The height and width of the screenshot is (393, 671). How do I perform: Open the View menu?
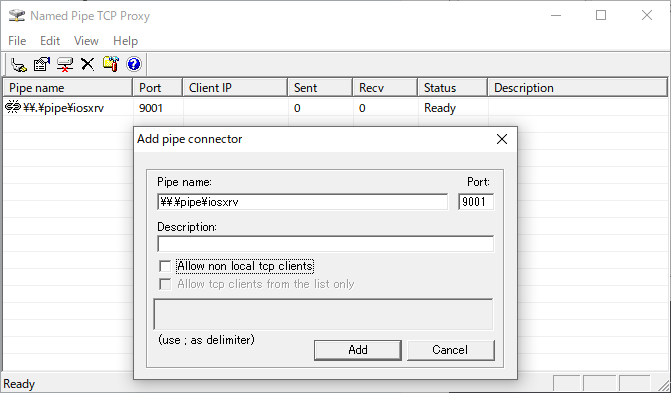pyautogui.click(x=86, y=41)
